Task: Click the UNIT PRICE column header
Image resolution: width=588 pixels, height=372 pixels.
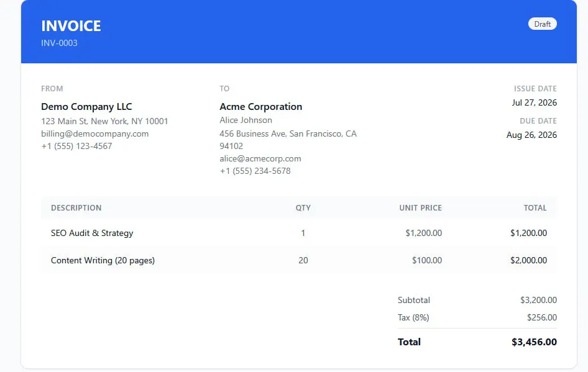Action: [x=420, y=208]
